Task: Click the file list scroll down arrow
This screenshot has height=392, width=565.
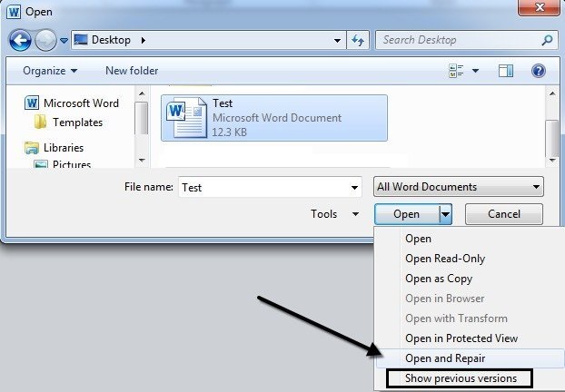Action: (552, 161)
